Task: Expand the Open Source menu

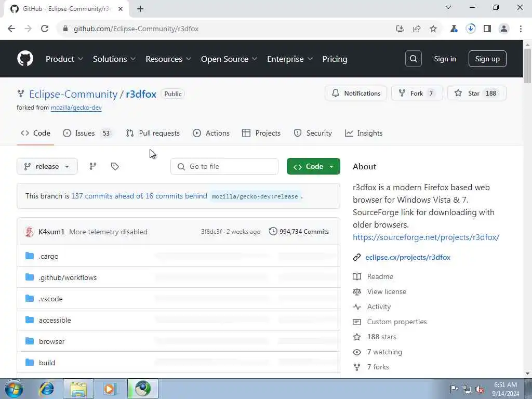Action: (229, 59)
